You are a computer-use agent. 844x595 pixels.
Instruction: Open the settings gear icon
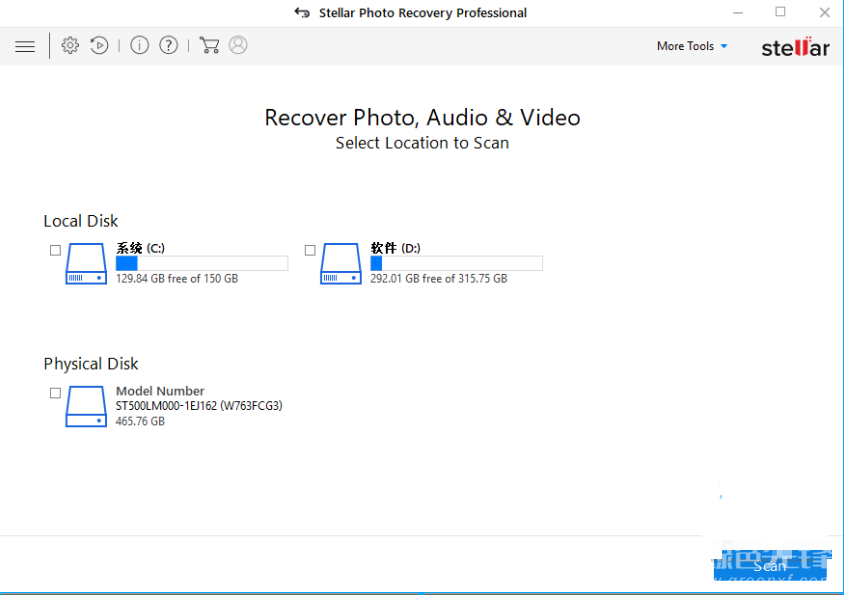point(70,45)
